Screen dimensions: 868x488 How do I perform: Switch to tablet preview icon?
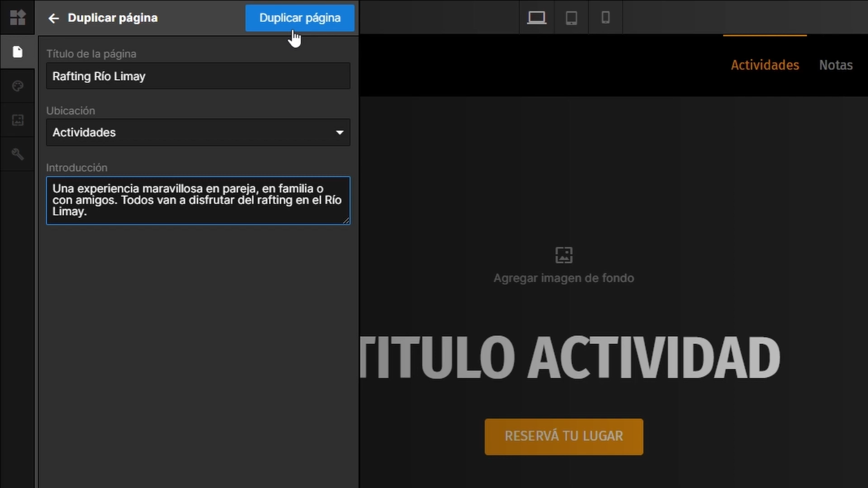571,18
